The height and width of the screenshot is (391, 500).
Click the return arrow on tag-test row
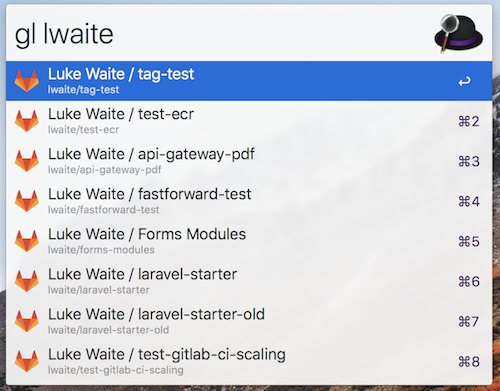click(x=464, y=81)
